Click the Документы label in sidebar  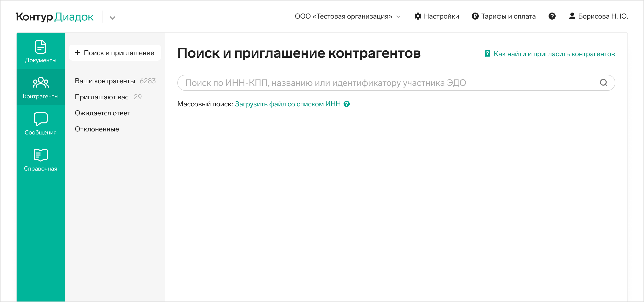click(41, 60)
